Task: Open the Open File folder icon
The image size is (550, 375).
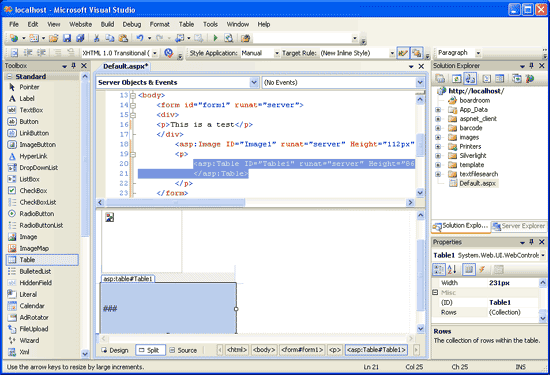Action: (53, 38)
